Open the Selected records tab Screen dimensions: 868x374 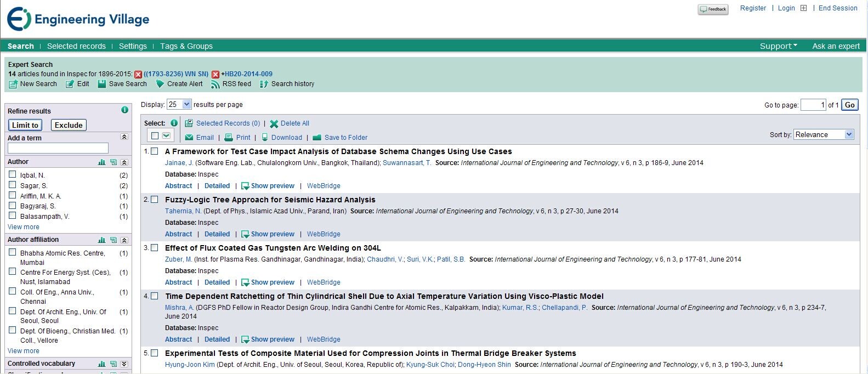(x=76, y=46)
